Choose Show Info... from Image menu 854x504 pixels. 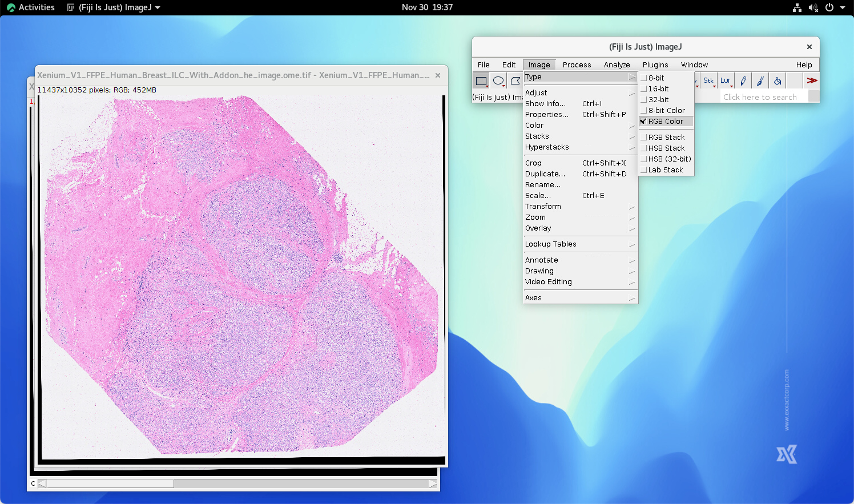tap(580, 103)
